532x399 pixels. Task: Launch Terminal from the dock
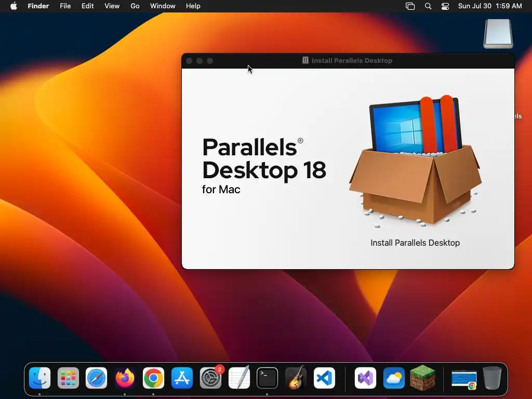268,378
